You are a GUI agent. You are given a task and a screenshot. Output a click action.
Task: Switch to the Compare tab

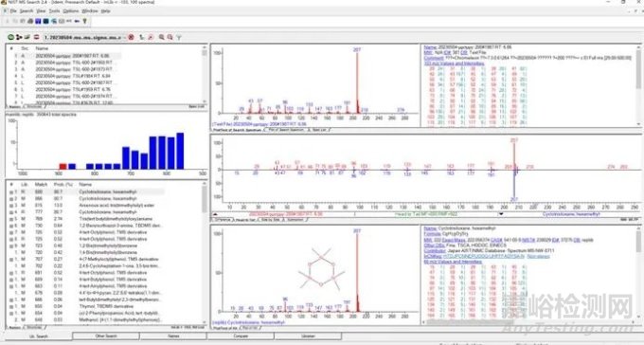tap(241, 336)
